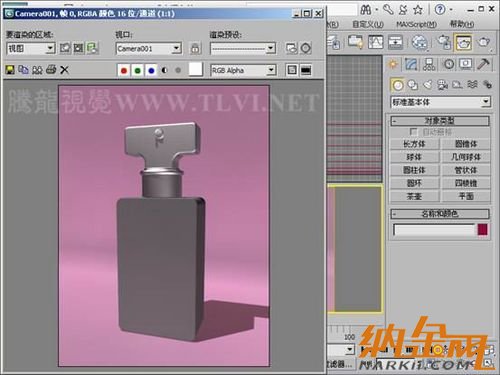
Task: Click Save Image icon in render window
Action: (x=10, y=70)
